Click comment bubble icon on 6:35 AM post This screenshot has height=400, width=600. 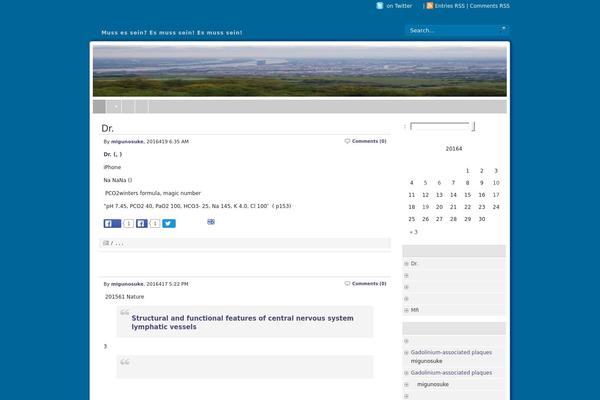347,141
